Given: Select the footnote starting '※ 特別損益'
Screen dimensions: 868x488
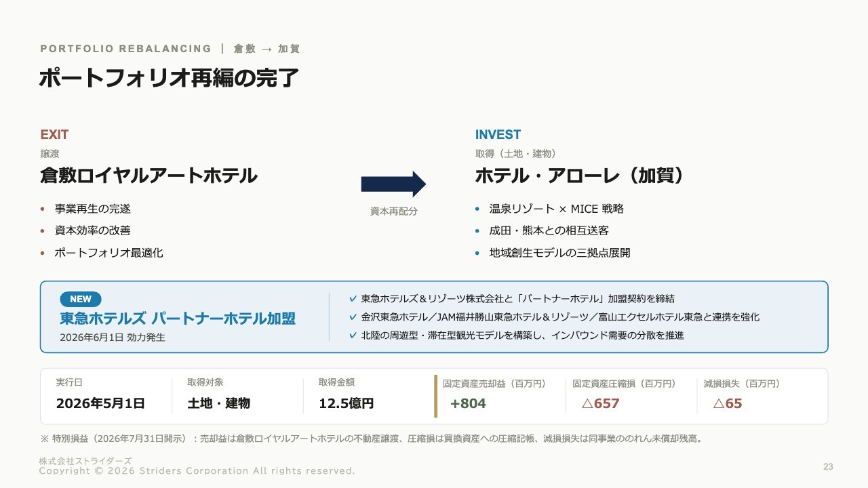Looking at the screenshot, I should click(x=371, y=439).
